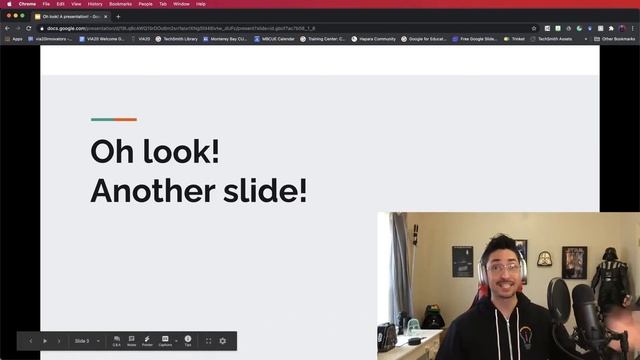Open the Edit menu
The height and width of the screenshot is (360, 640).
[x=60, y=4]
